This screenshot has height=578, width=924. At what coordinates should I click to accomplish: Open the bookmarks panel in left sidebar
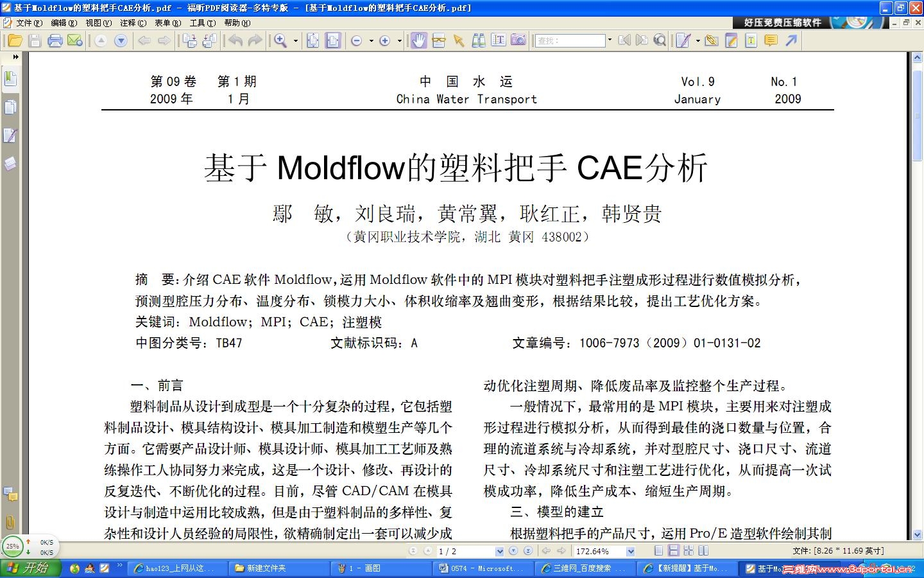coord(10,79)
